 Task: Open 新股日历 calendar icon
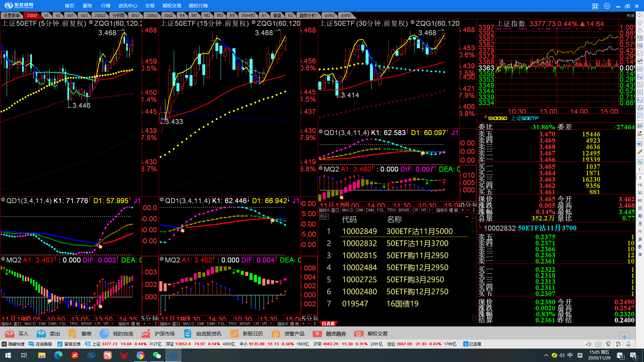[234, 334]
